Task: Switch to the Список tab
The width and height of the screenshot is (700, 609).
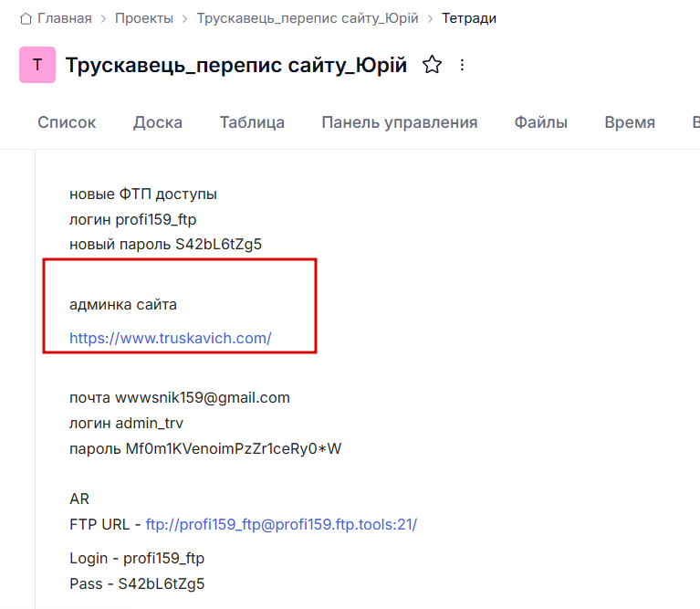Action: (67, 122)
